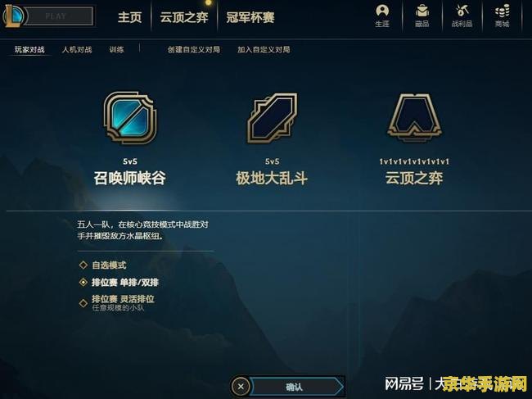Switch to the 训练 training tab
Viewport: 532px width, 399px height.
tap(116, 50)
